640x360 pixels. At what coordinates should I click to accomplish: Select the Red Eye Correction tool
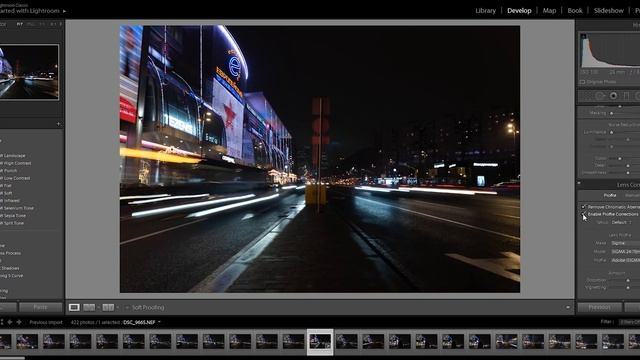[x=613, y=96]
